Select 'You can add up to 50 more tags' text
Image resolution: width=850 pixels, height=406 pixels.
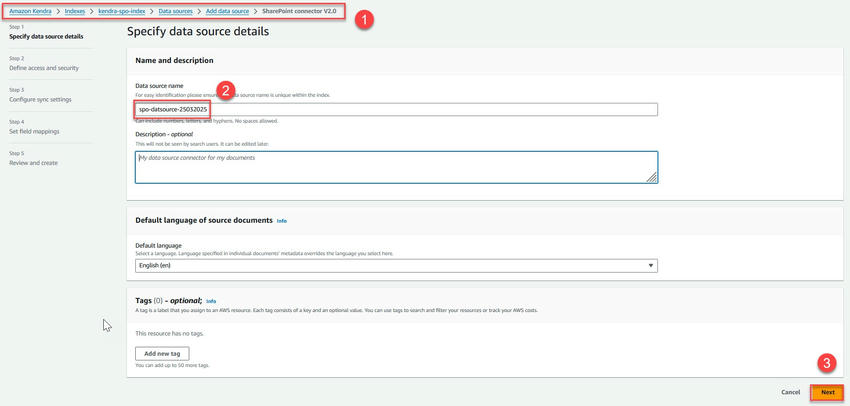(x=172, y=365)
